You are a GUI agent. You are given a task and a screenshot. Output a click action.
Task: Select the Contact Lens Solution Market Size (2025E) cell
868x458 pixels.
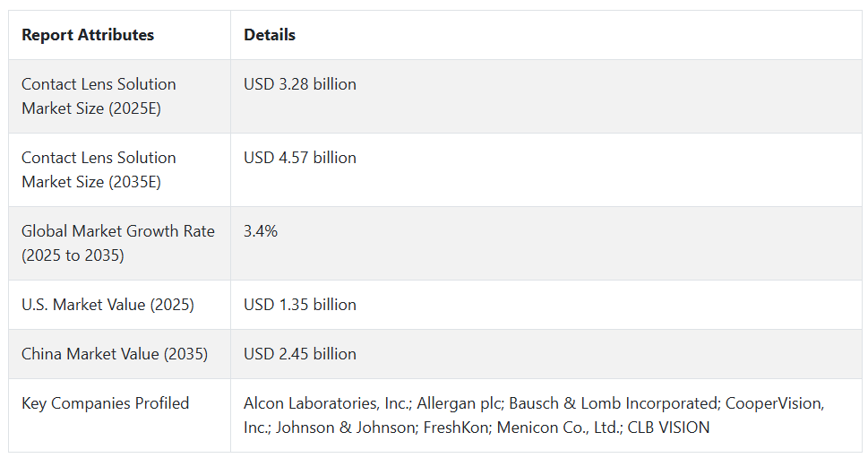point(119,97)
